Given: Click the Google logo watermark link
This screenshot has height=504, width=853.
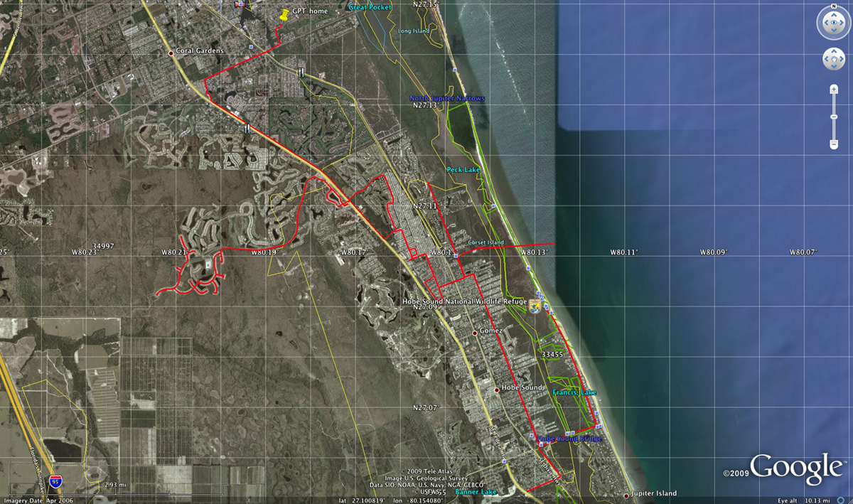Looking at the screenshot, I should click(x=796, y=471).
